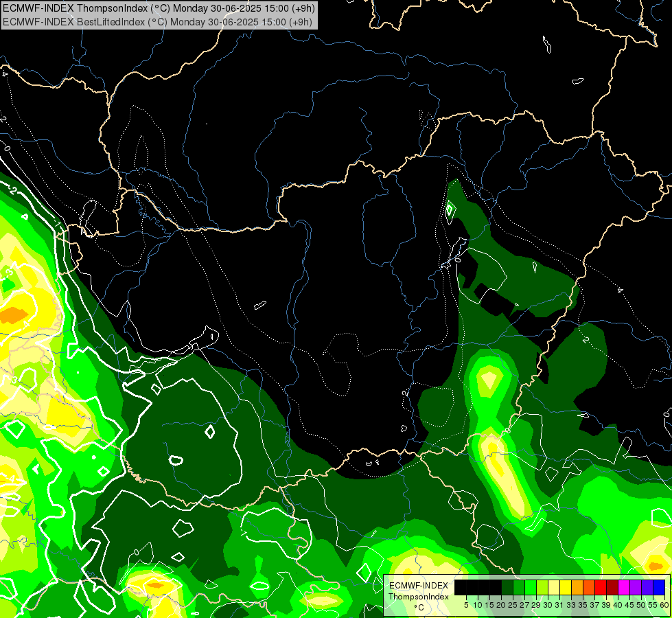This screenshot has height=618, width=672.
Task: Select the purple swatch between 45 and 50
Action: click(636, 587)
